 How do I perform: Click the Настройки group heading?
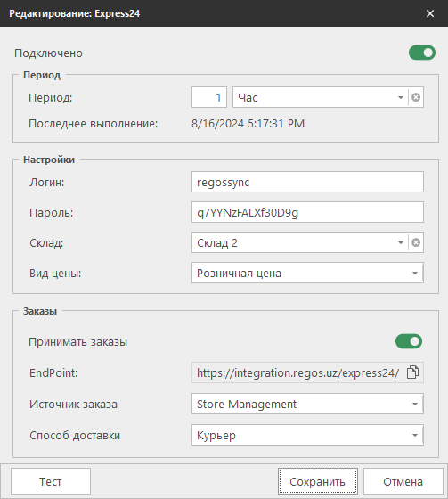click(x=49, y=160)
